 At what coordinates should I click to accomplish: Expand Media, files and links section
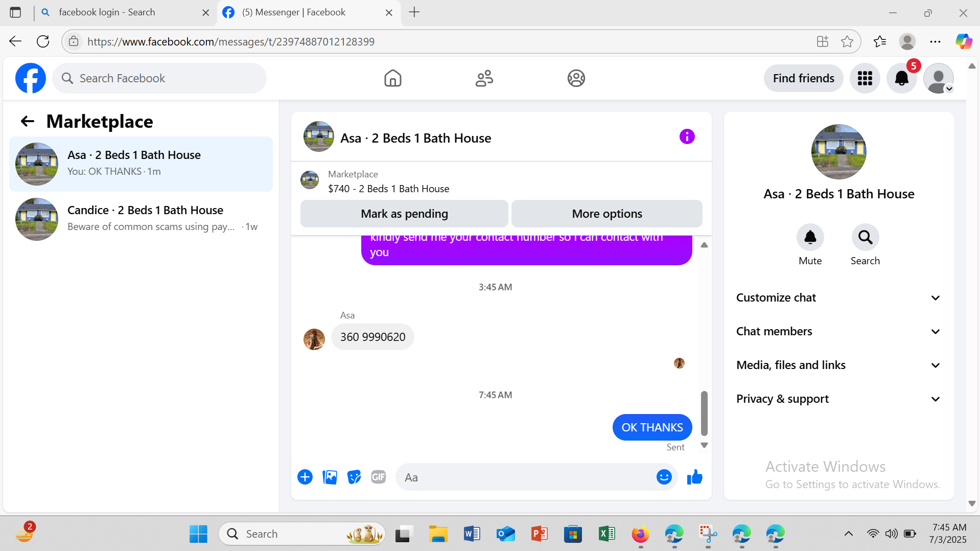click(838, 365)
